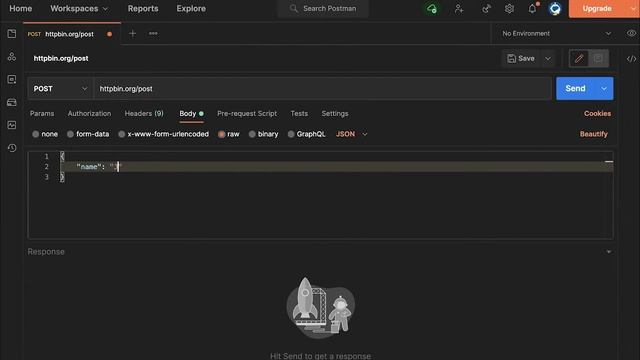
Task: Switch to the Pre-request Script tab
Action: click(x=247, y=113)
